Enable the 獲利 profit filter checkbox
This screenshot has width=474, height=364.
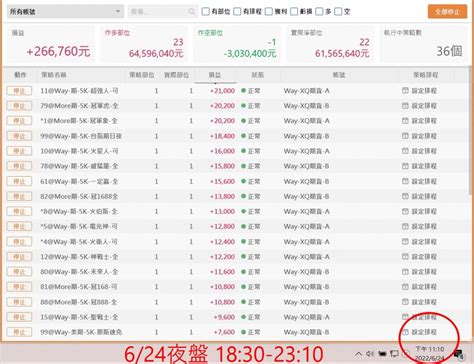point(269,12)
